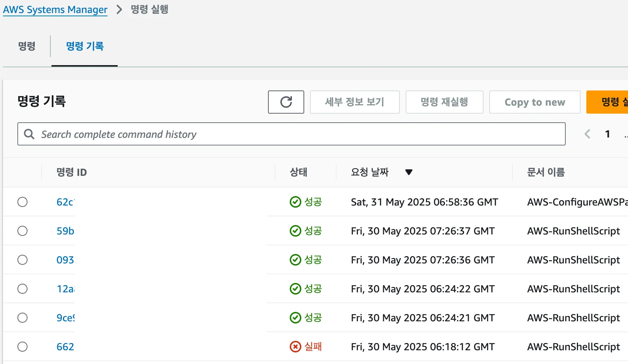Click the refresh command history icon
The image size is (628, 364).
(286, 102)
